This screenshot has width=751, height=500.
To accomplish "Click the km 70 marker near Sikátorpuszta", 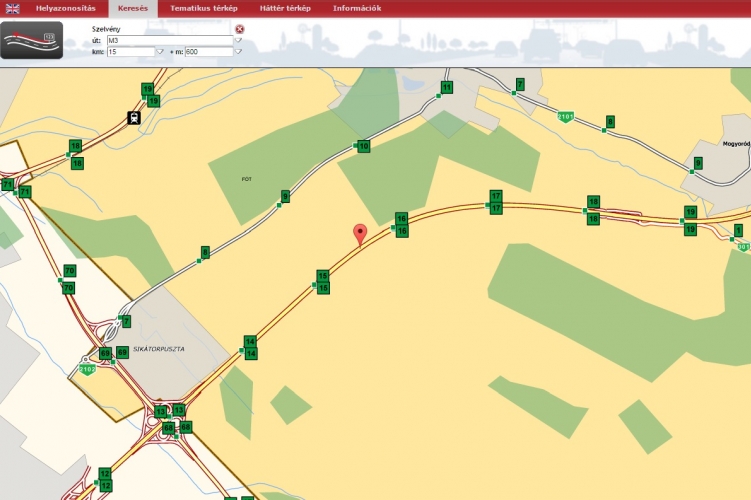I will (69, 271).
